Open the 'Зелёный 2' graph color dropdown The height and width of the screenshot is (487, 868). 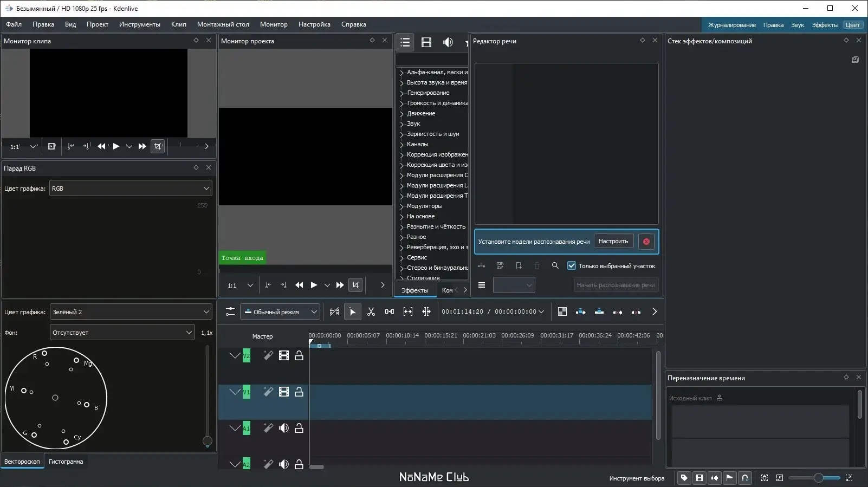(x=131, y=312)
